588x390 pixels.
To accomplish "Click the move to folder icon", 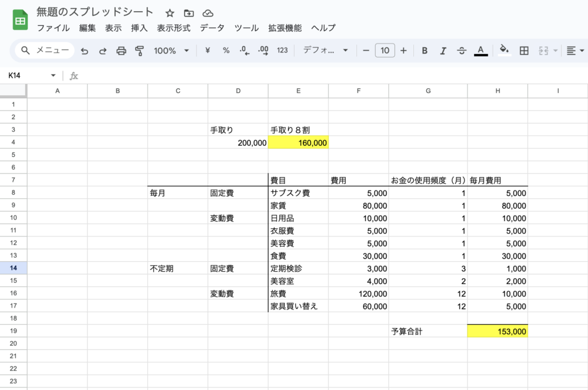I will [188, 13].
